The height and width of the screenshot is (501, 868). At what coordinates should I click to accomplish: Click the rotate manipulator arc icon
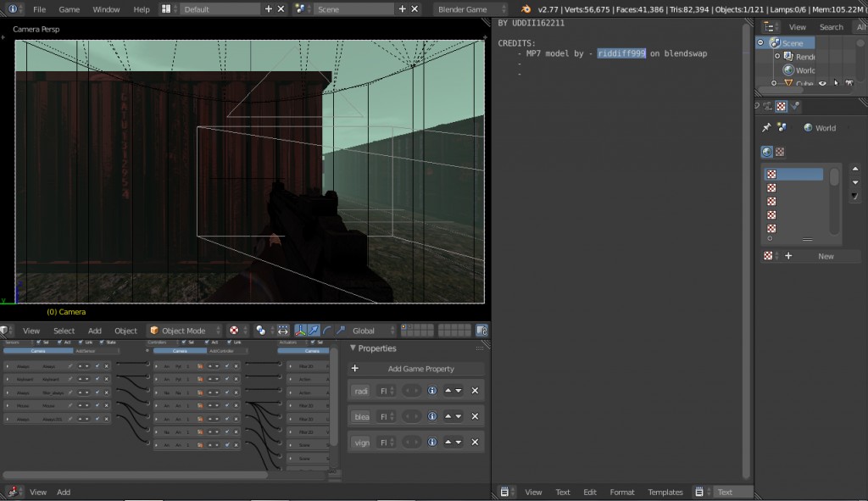click(x=327, y=331)
